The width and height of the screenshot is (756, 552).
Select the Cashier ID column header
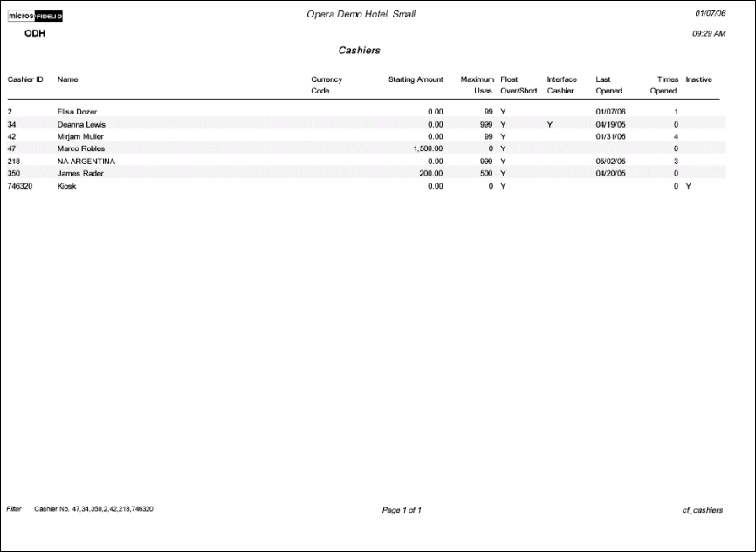tap(25, 79)
